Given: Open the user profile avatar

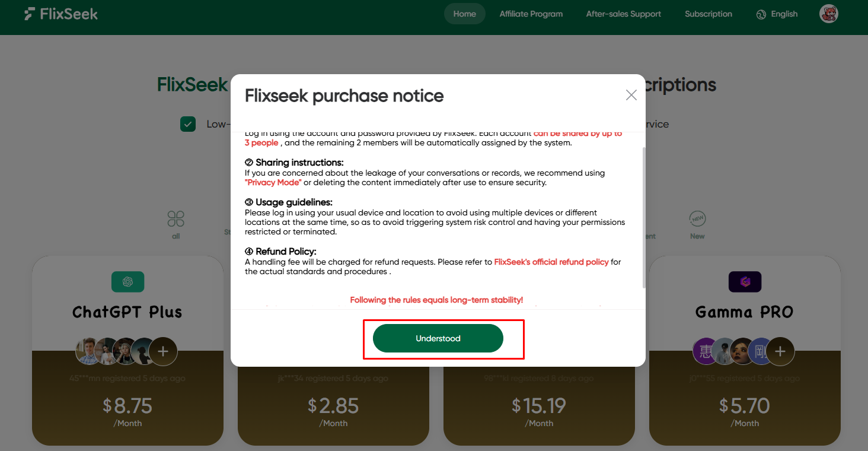Looking at the screenshot, I should pyautogui.click(x=828, y=14).
